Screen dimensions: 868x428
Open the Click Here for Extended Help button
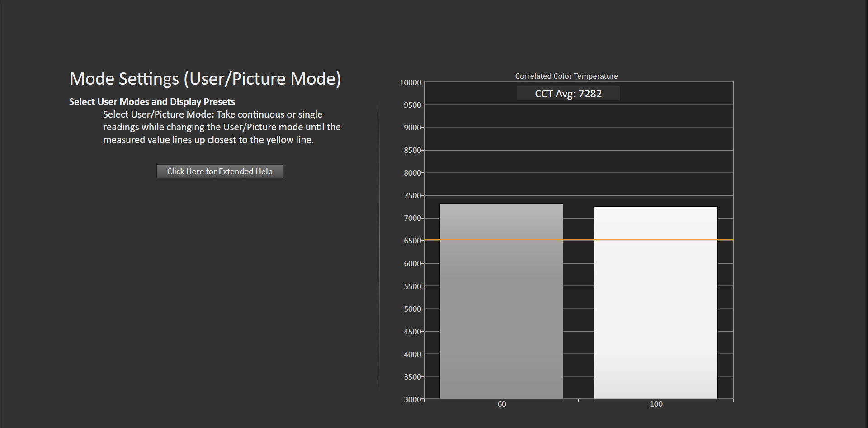220,171
